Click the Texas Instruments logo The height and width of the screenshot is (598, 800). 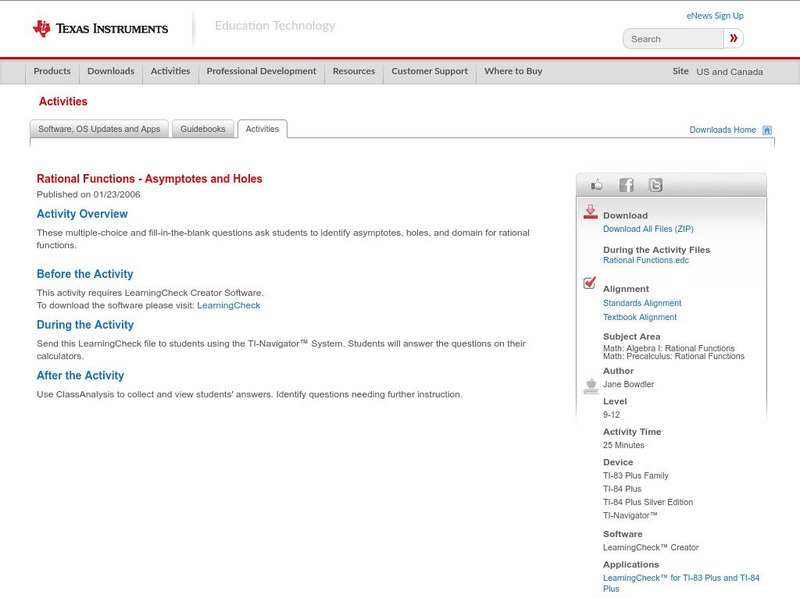tap(100, 28)
